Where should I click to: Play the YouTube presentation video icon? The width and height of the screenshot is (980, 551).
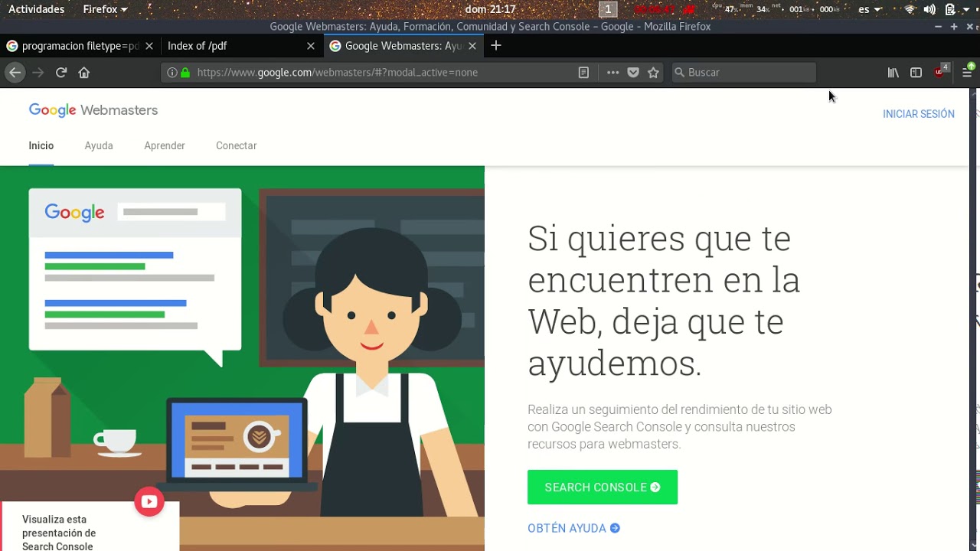coord(149,502)
